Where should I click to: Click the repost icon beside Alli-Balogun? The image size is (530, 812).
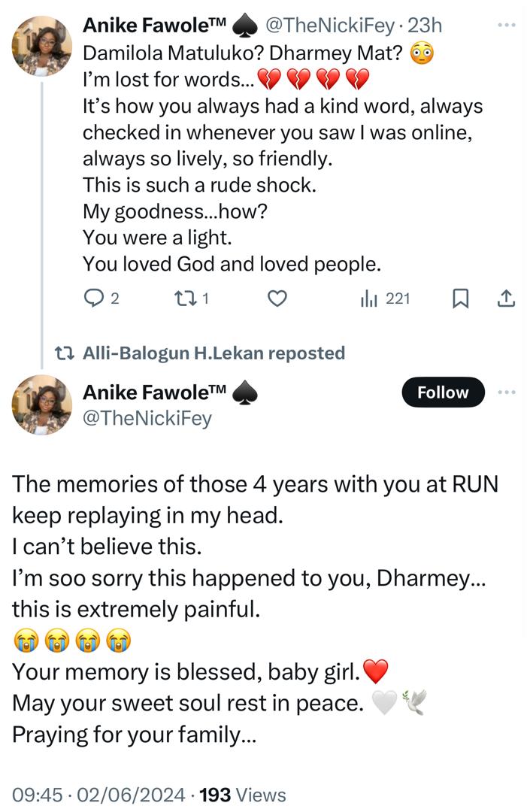(65, 353)
